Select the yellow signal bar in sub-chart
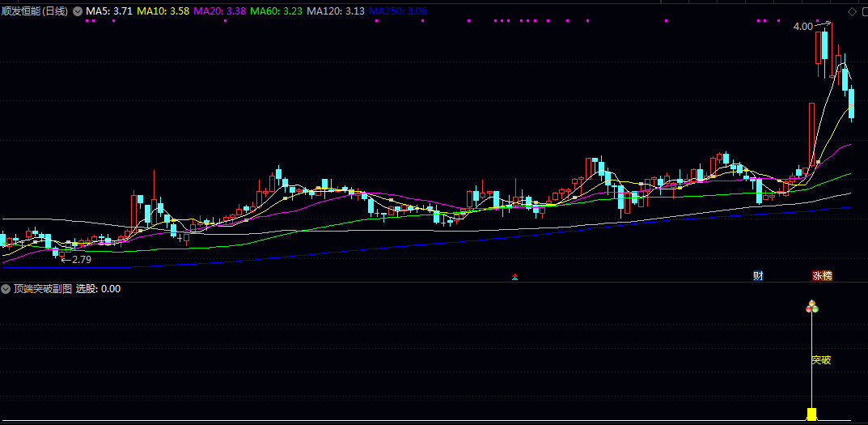Image resolution: width=868 pixels, height=425 pixels. tap(811, 414)
